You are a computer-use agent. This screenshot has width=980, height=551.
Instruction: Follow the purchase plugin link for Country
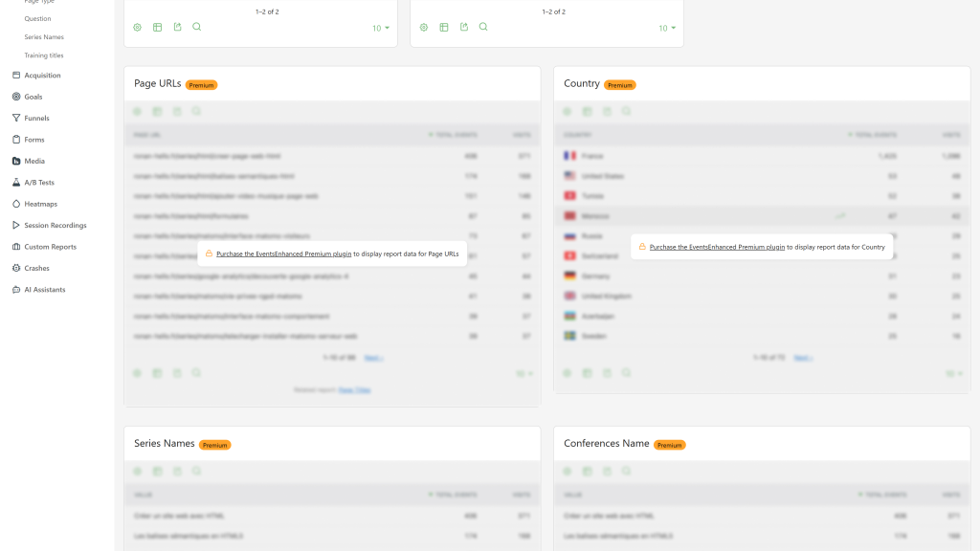pyautogui.click(x=717, y=247)
